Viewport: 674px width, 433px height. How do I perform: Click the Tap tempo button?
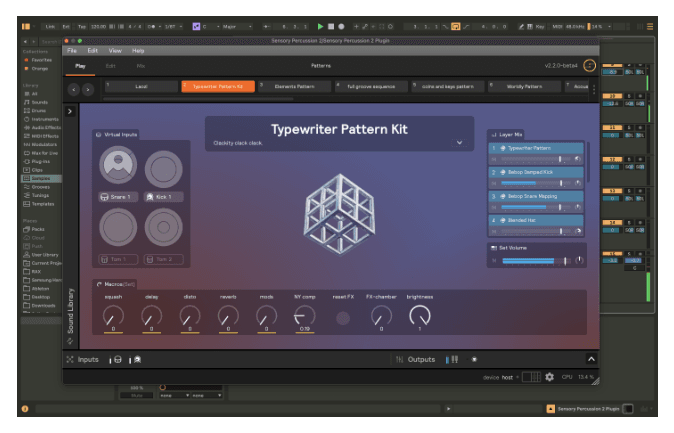click(x=82, y=27)
